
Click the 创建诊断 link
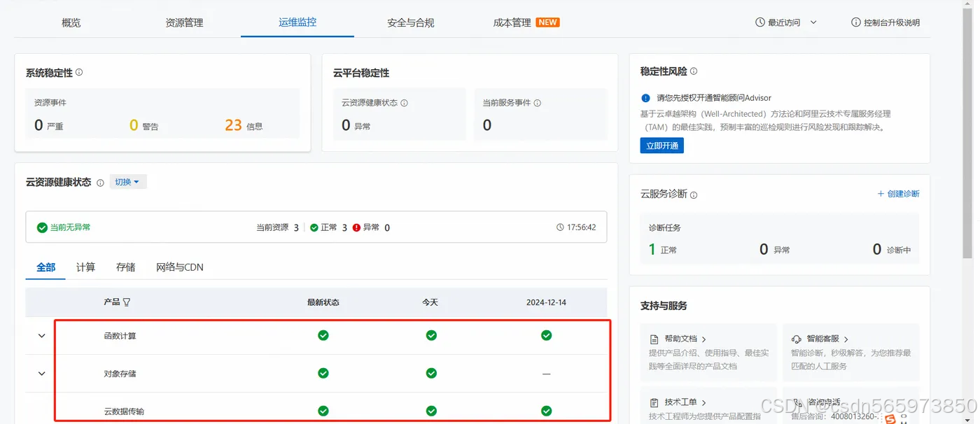(899, 194)
